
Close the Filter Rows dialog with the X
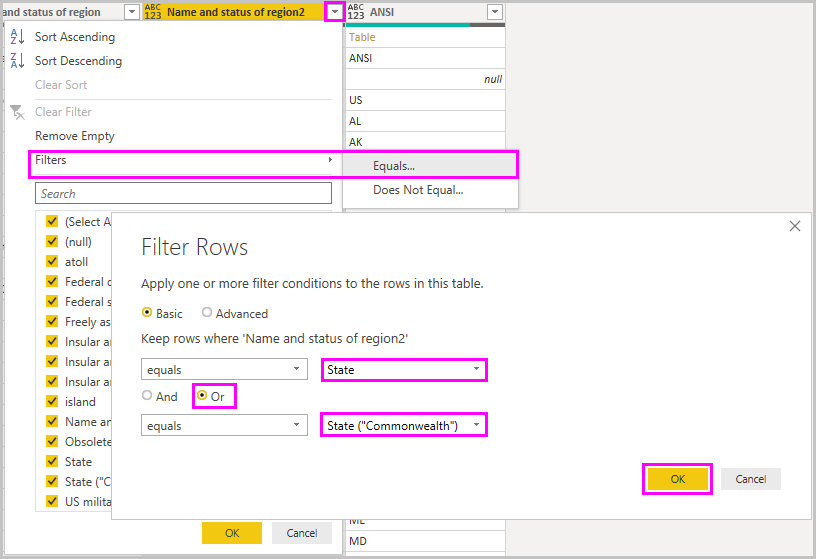tap(795, 226)
